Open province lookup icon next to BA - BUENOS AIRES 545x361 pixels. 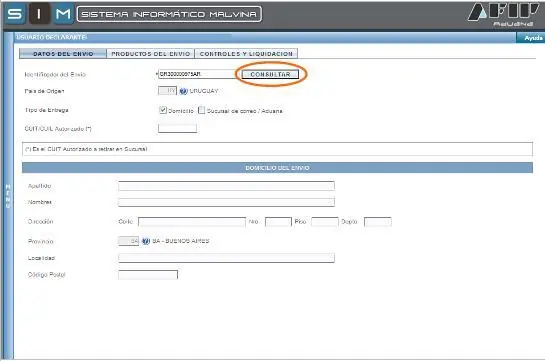pos(146,241)
